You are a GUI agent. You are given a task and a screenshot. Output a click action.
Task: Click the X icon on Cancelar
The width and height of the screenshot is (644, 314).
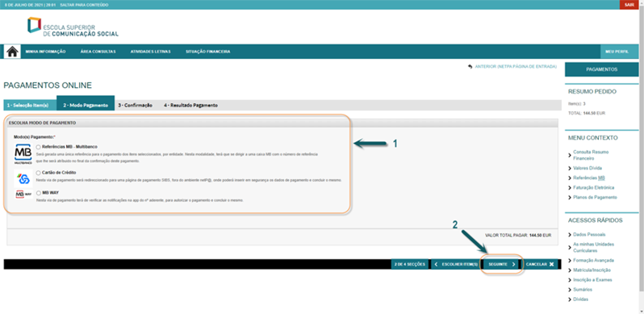(x=551, y=264)
